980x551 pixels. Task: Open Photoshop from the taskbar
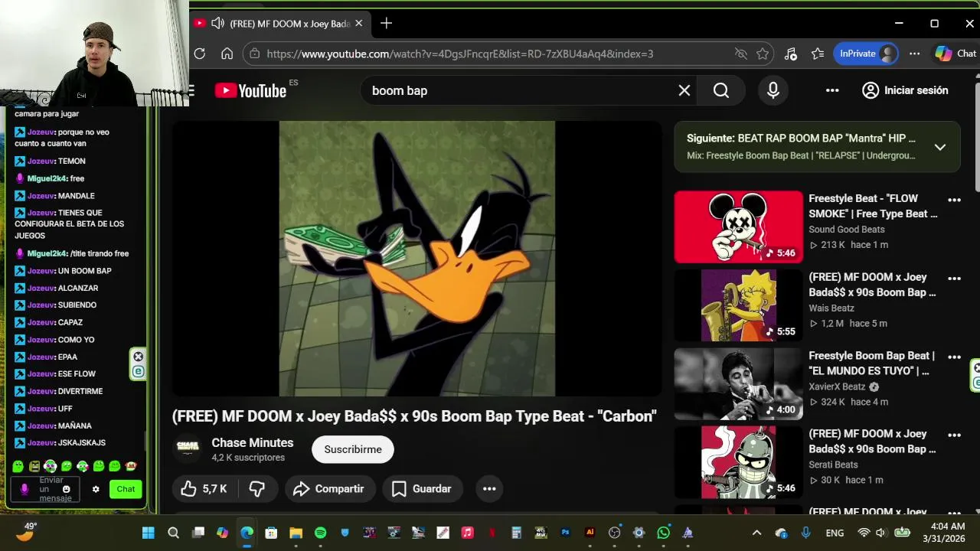(x=565, y=533)
